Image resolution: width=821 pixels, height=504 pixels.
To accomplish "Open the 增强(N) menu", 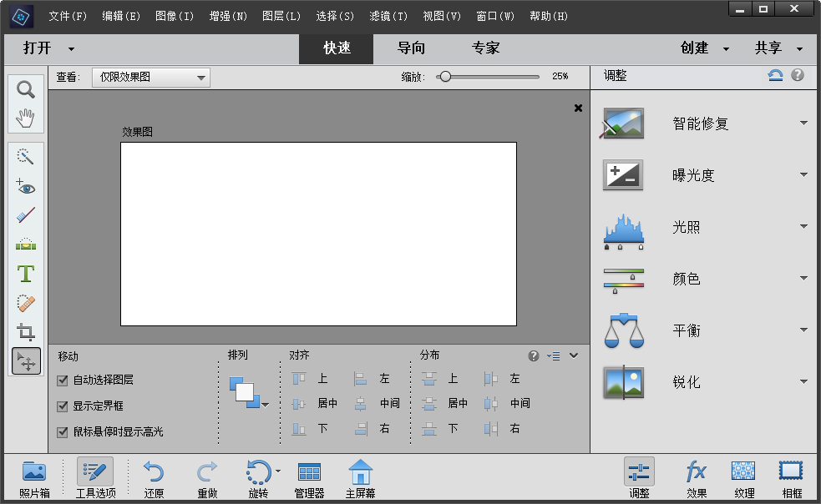I will point(228,16).
